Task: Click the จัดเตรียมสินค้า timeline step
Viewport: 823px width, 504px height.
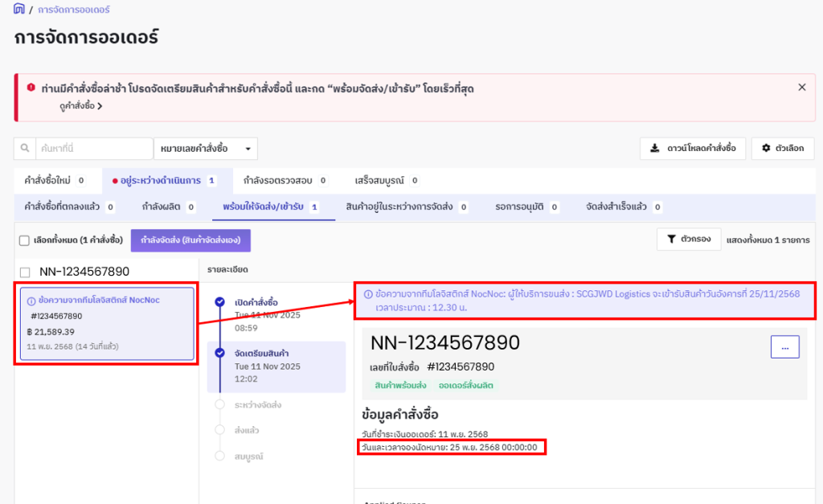Action: (x=261, y=353)
